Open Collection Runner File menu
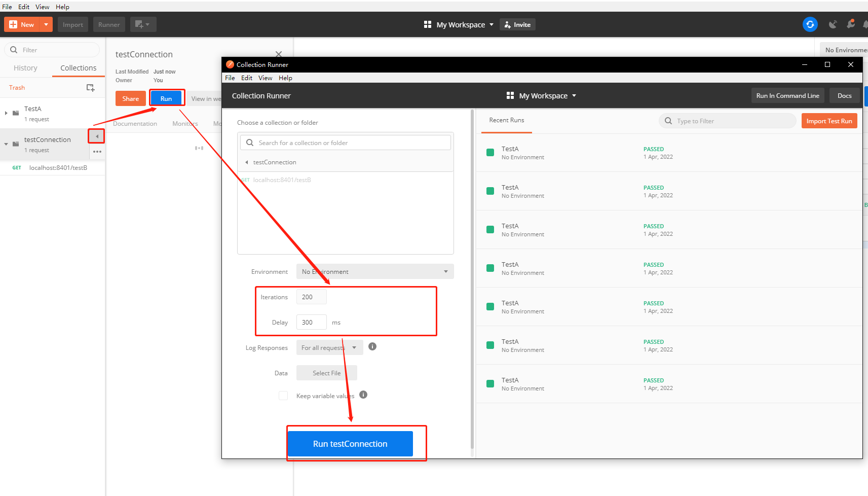 [230, 78]
